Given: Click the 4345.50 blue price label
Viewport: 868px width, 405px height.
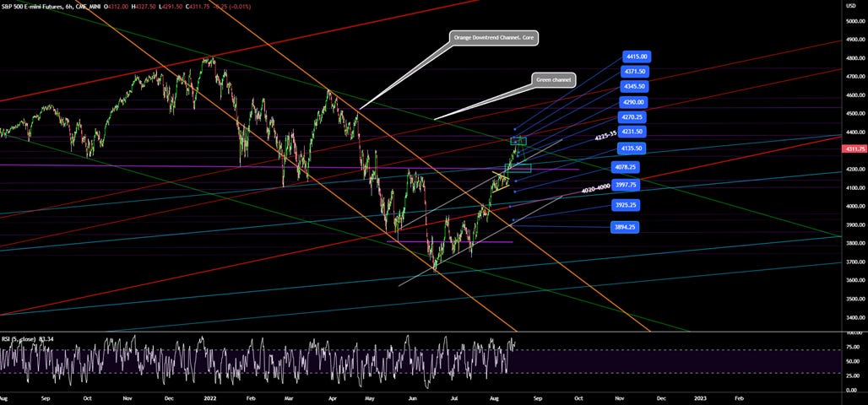Looking at the screenshot, I should click(x=634, y=87).
